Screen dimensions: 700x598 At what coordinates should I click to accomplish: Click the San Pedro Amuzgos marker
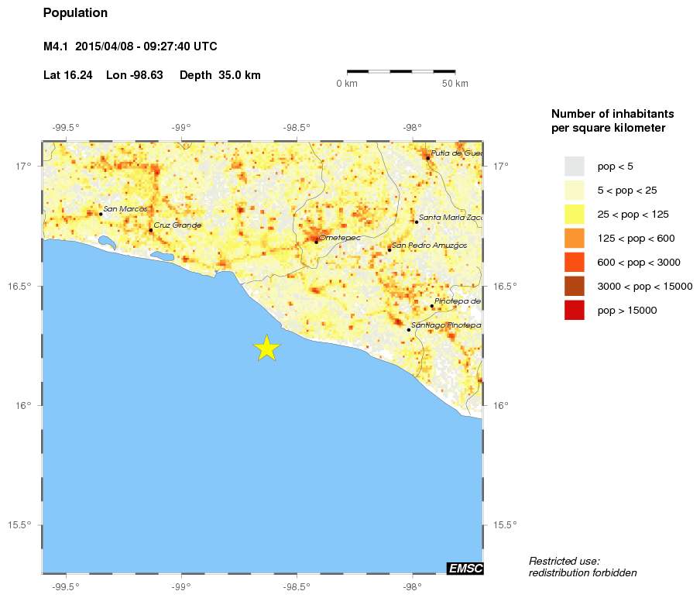(x=389, y=249)
